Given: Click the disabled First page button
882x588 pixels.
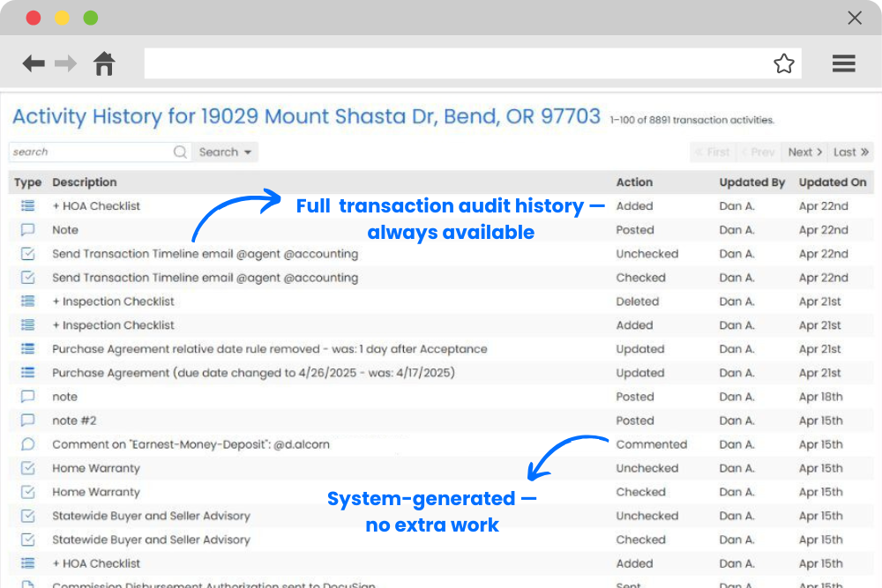Looking at the screenshot, I should coord(713,152).
